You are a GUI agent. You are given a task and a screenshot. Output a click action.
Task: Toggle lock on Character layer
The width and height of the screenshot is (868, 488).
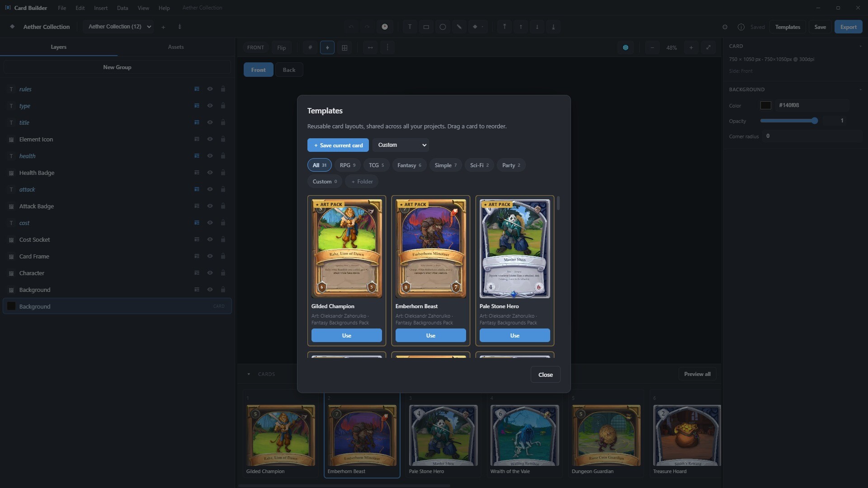tap(223, 273)
